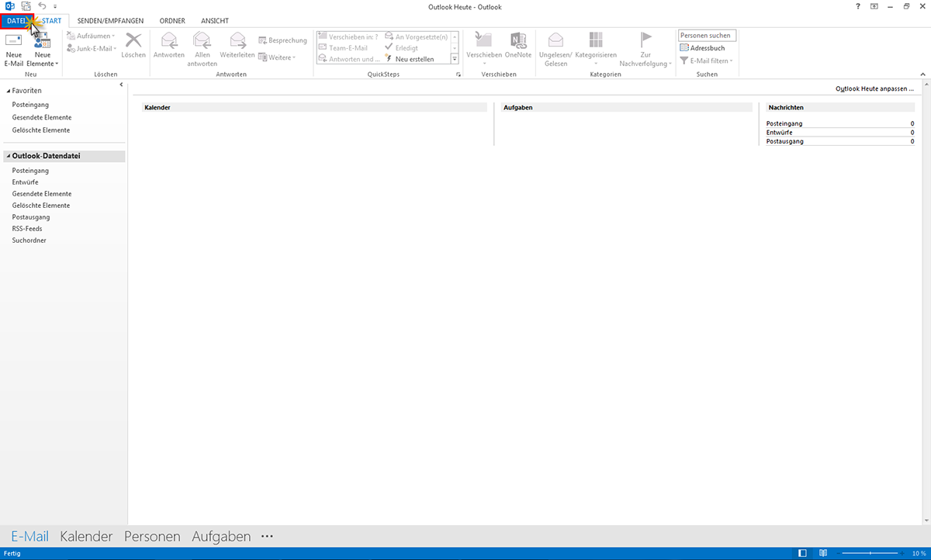931x560 pixels.
Task: Click the Outlook application icon in title bar
Action: click(x=10, y=6)
